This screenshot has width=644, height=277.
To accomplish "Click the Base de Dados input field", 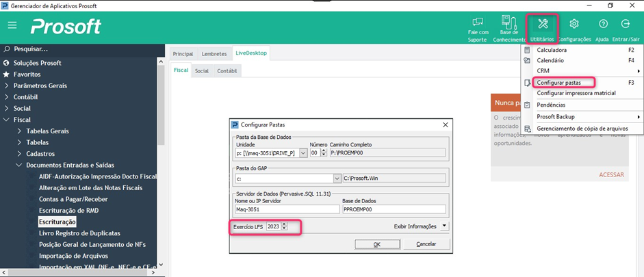I will tap(394, 209).
